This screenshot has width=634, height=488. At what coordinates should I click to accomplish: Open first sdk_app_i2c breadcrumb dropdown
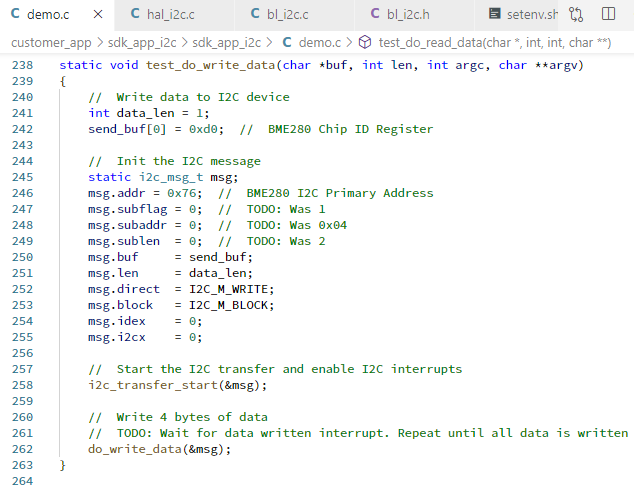(x=147, y=42)
